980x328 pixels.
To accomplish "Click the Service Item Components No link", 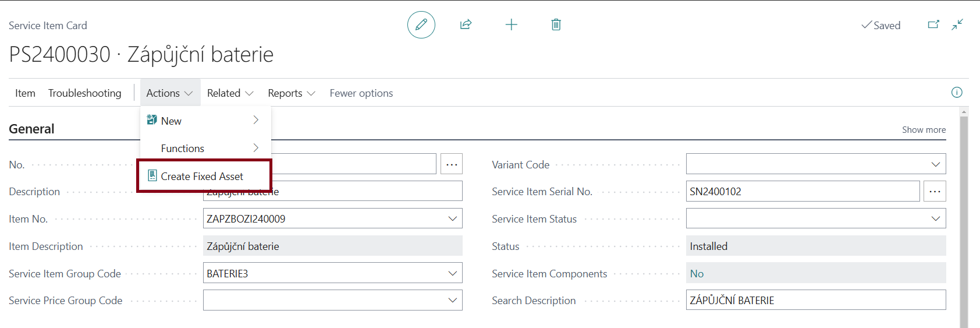I will point(697,273).
